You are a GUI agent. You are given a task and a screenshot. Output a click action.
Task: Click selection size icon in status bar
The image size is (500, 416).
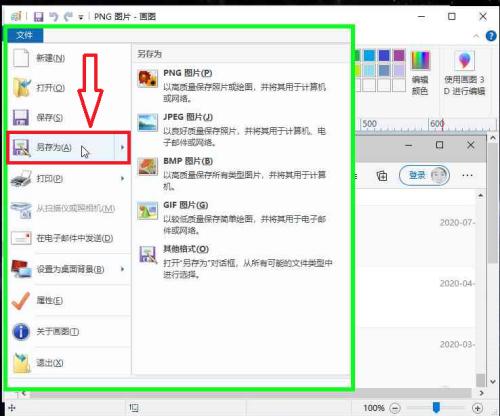134,408
